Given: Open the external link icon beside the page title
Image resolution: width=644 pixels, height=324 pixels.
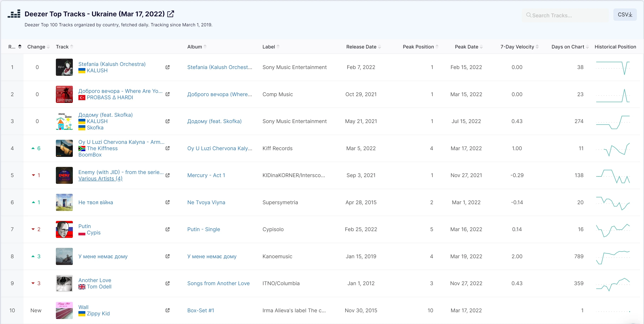Looking at the screenshot, I should coord(170,14).
